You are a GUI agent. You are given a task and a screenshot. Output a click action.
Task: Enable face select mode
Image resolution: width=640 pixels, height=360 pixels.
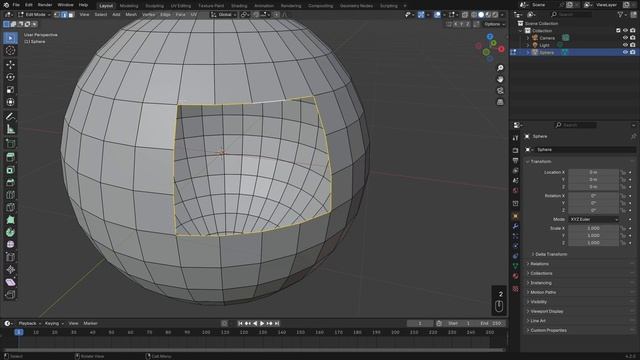pyautogui.click(x=71, y=15)
